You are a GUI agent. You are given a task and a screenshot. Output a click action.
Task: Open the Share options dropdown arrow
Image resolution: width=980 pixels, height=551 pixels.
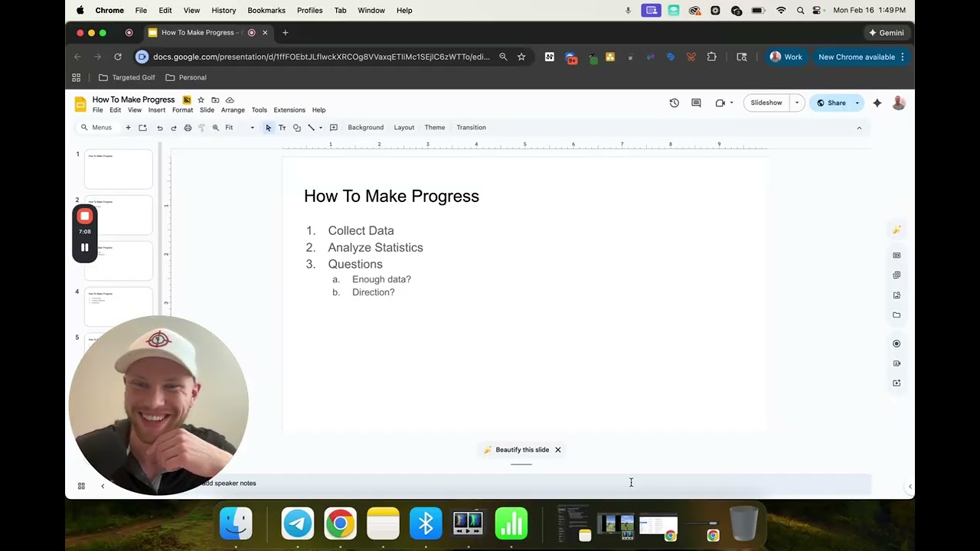pyautogui.click(x=857, y=103)
